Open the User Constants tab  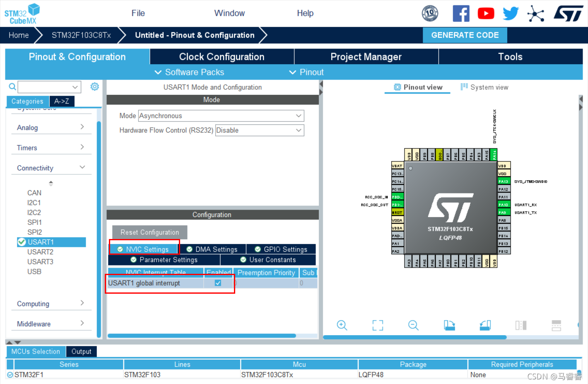coord(268,260)
